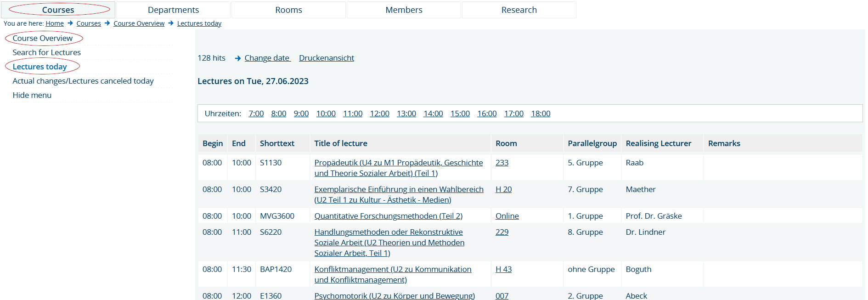Open the Members tab
The height and width of the screenshot is (300, 868).
click(x=404, y=10)
